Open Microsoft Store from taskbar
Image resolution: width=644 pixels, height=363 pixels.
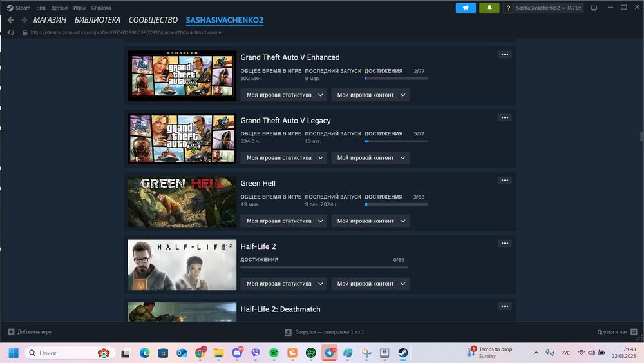point(163,353)
